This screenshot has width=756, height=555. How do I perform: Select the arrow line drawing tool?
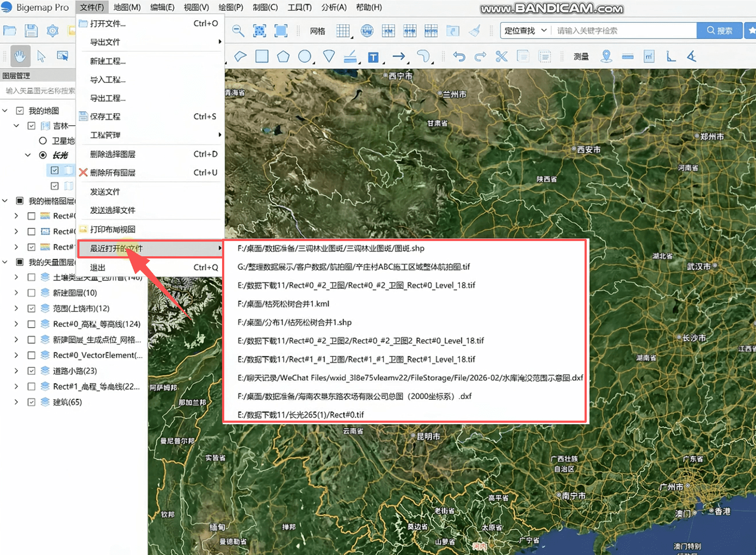click(399, 56)
